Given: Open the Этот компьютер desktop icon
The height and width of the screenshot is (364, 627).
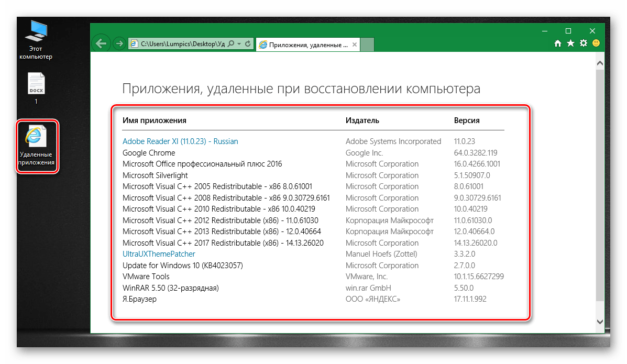Looking at the screenshot, I should tap(36, 40).
